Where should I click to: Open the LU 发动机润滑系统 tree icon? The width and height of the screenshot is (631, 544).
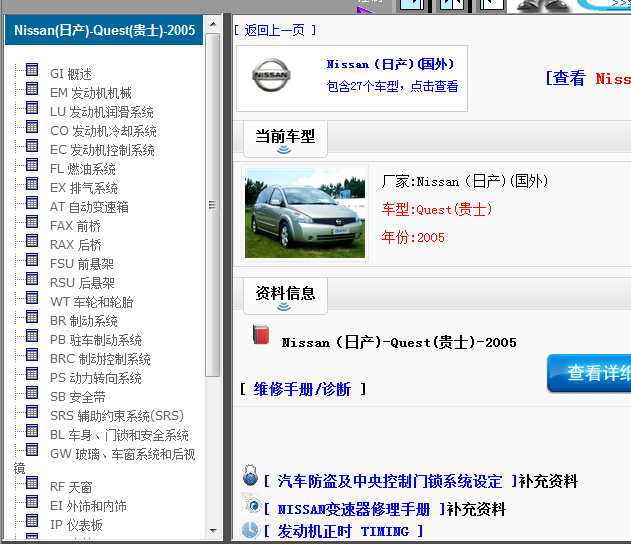click(32, 108)
